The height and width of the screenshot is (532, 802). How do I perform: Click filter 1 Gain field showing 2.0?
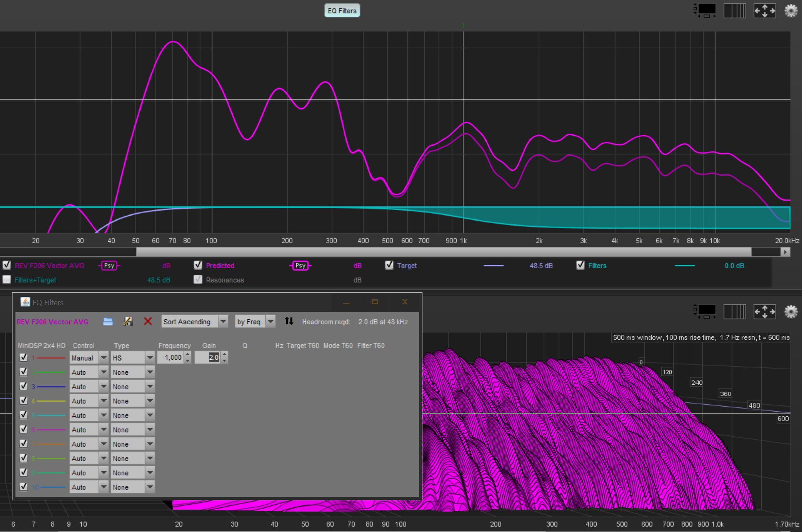tap(207, 358)
